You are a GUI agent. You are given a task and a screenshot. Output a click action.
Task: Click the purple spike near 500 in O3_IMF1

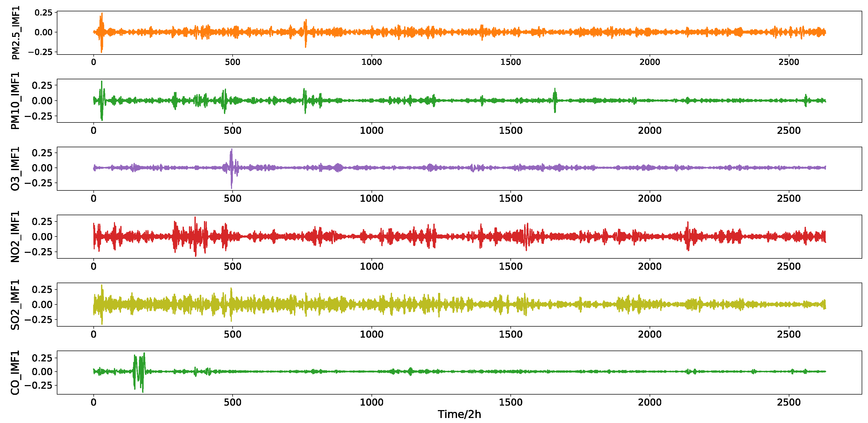coord(231,168)
